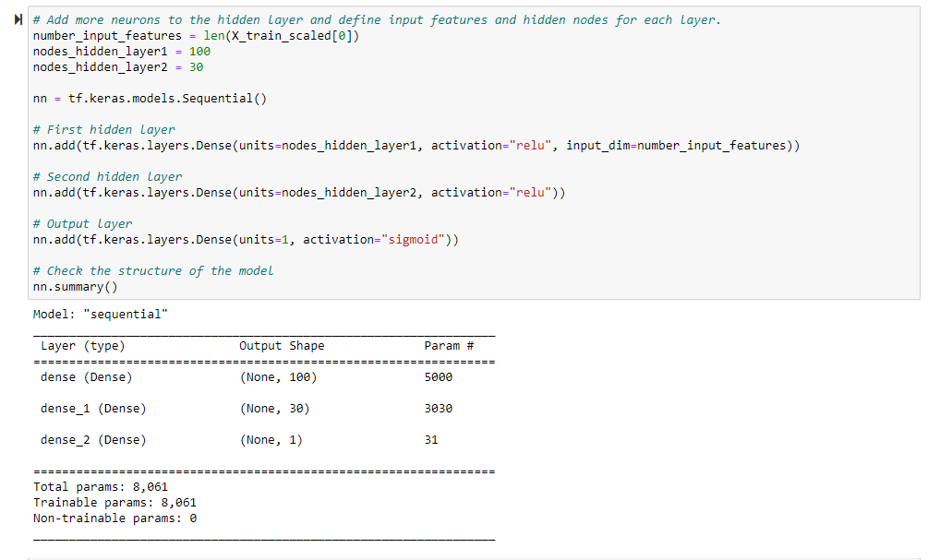Viewport: 928px width, 560px height.
Task: Click the value 30 for nodes_hidden_layer2
Action: coord(196,67)
